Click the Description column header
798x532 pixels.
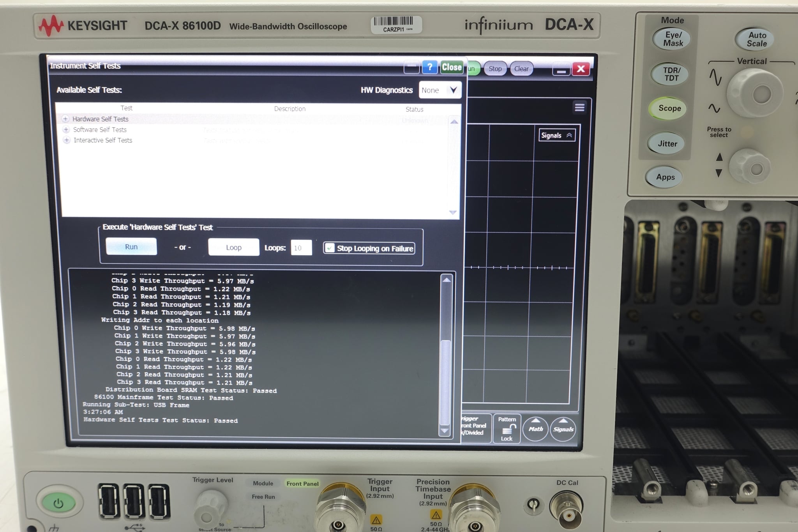[x=290, y=109]
